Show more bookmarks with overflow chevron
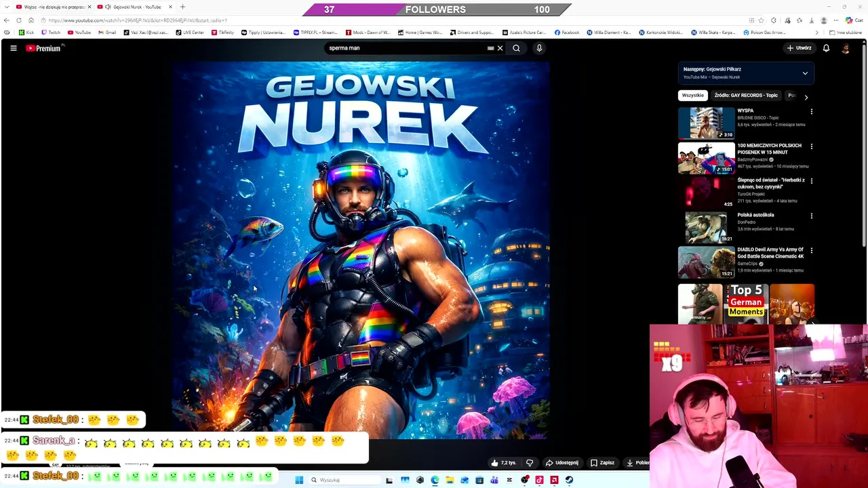Screen dimensions: 868x488 (x=817, y=33)
